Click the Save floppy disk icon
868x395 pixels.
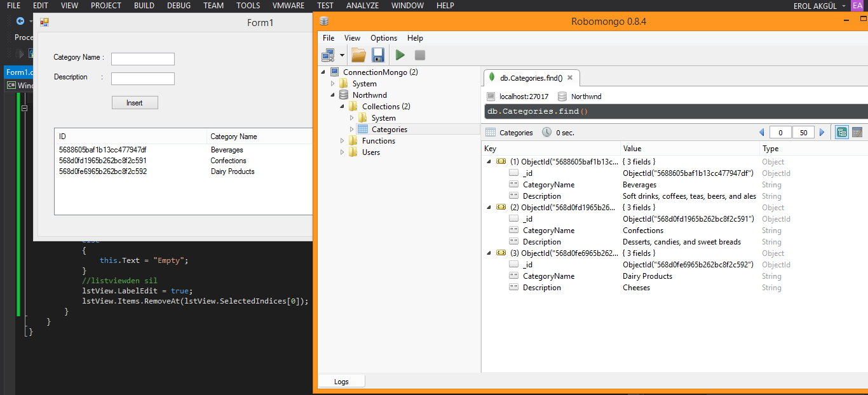(378, 55)
